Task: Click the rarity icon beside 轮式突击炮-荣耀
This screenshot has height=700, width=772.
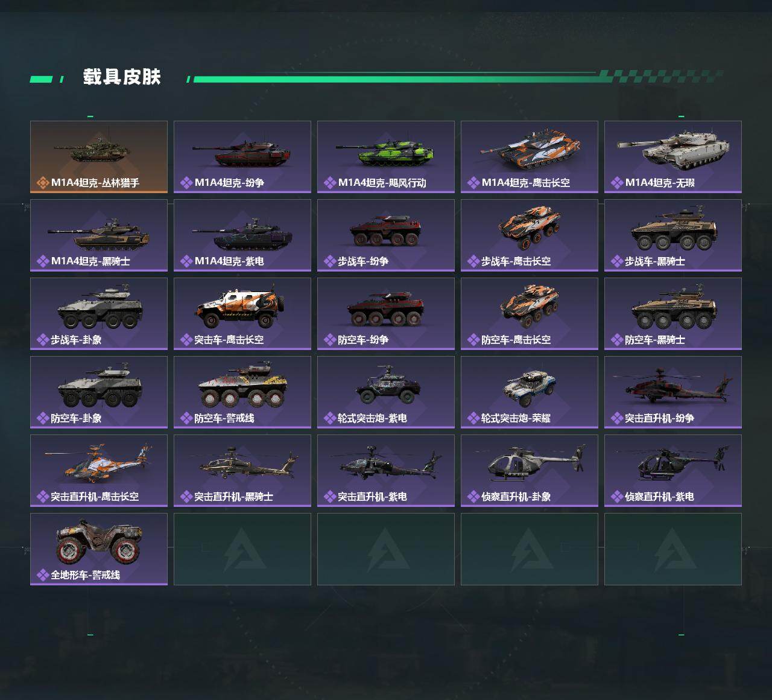Action: 473,418
